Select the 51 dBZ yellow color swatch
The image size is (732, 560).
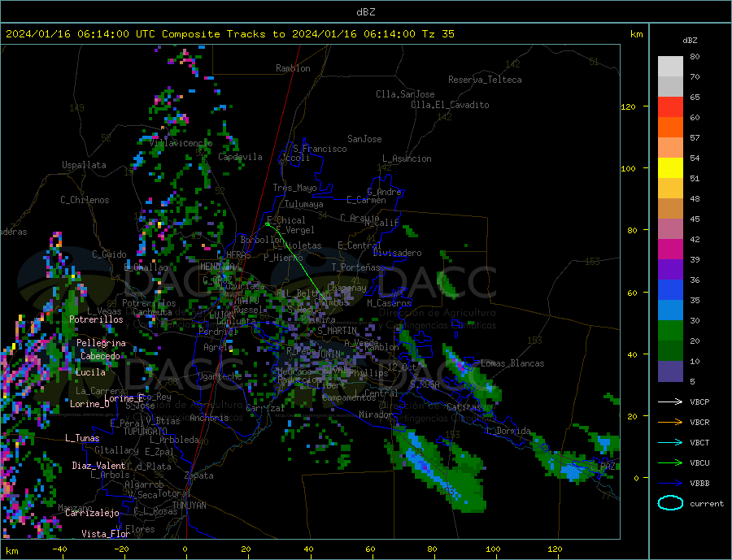[670, 168]
